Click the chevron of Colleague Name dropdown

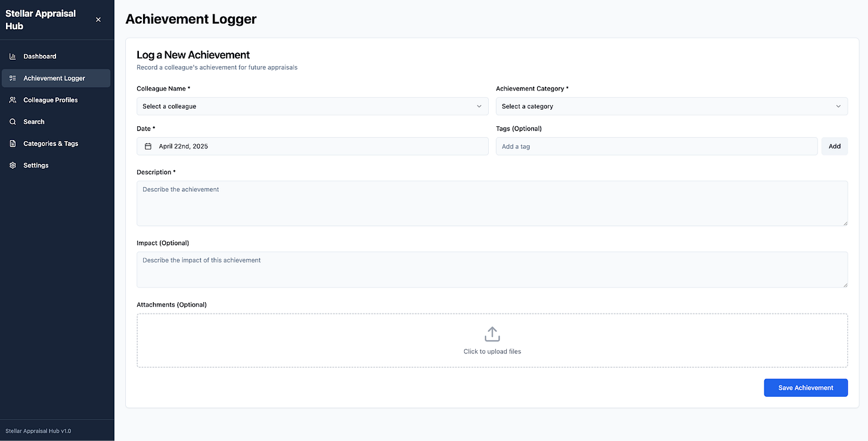coord(479,106)
